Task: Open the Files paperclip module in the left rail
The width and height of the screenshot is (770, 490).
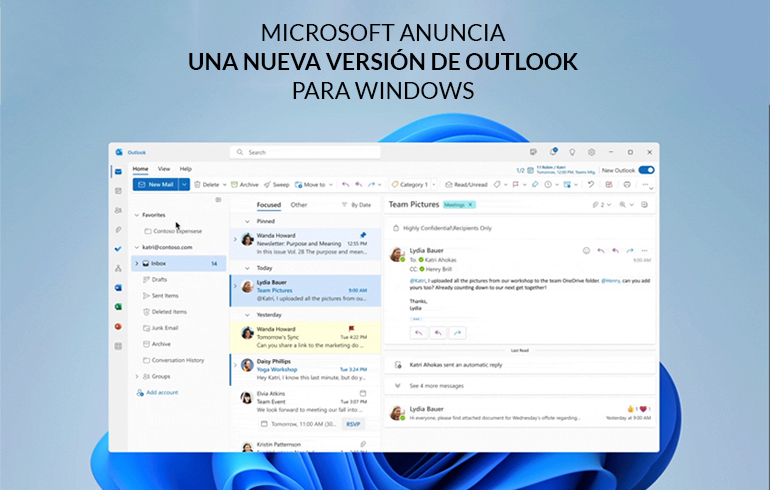Action: click(118, 230)
